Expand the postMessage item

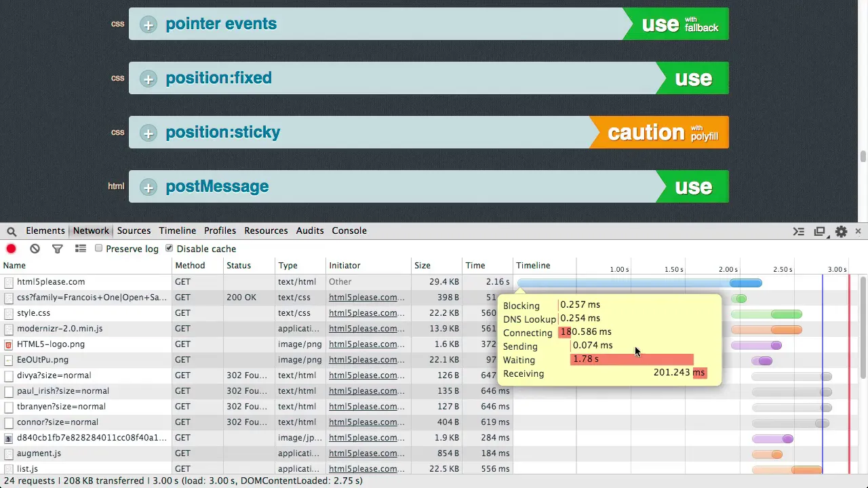coord(148,187)
